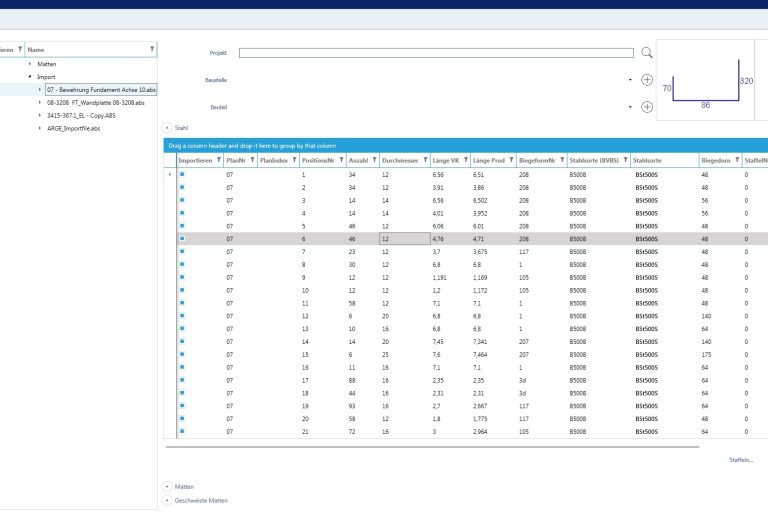Click the Staffeln... button
Screen dimensions: 768x512
click(x=741, y=459)
